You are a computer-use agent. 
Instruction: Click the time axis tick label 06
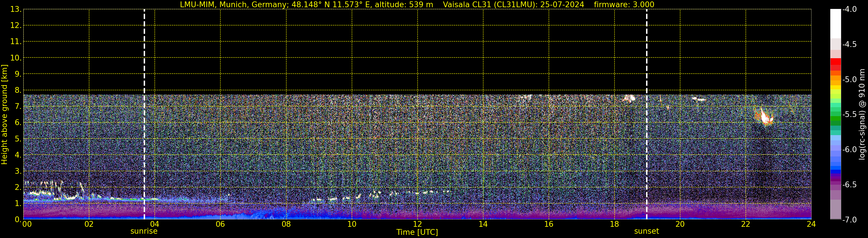tap(220, 224)
